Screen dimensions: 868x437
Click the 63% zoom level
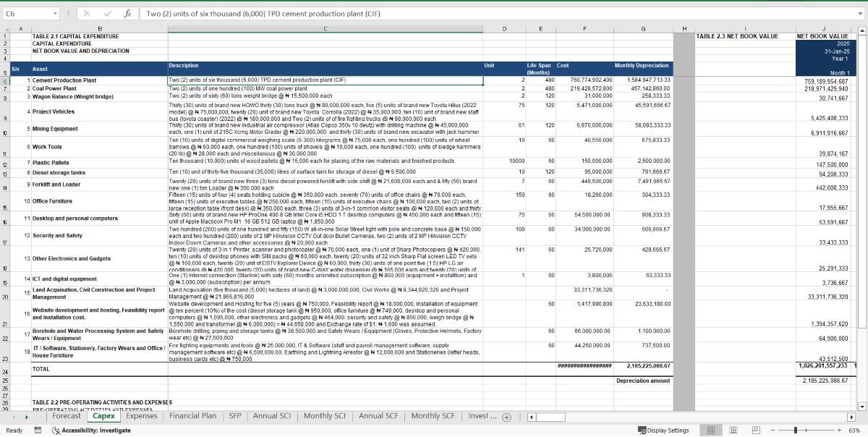854,430
